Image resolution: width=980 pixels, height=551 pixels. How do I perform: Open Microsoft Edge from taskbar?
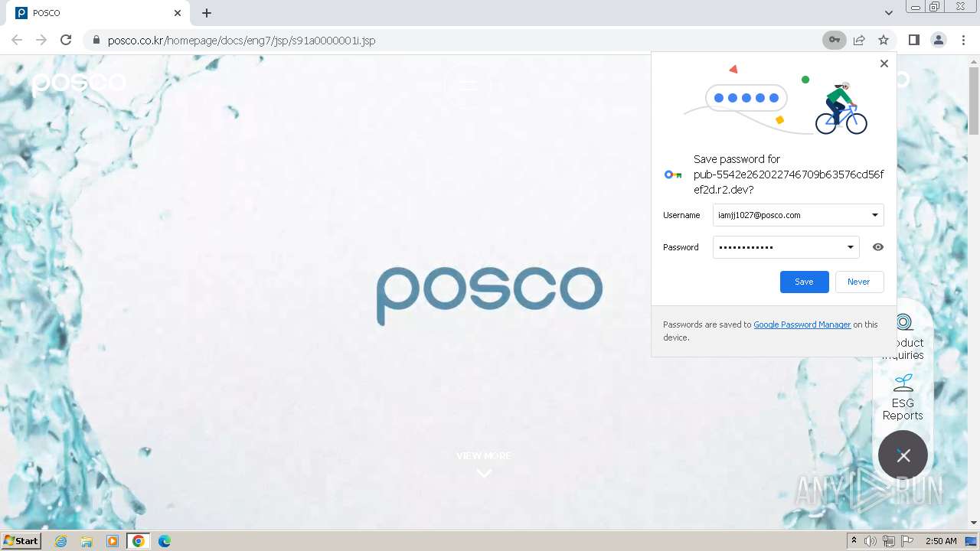165,541
